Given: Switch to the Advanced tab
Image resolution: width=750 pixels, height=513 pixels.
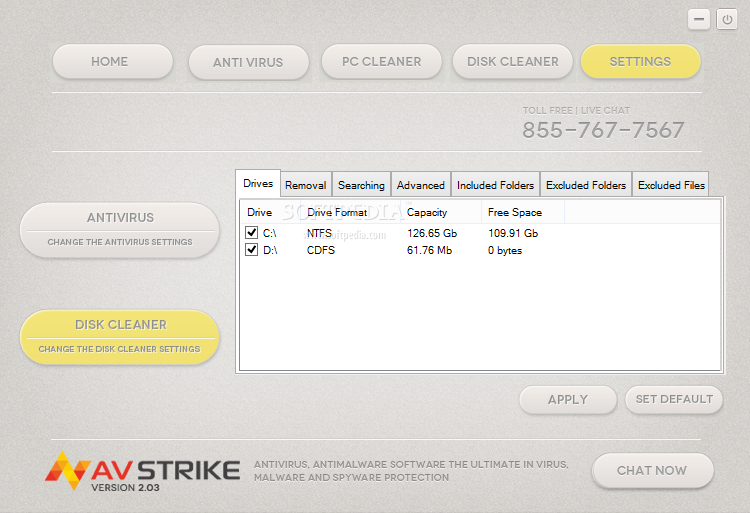Looking at the screenshot, I should (420, 185).
